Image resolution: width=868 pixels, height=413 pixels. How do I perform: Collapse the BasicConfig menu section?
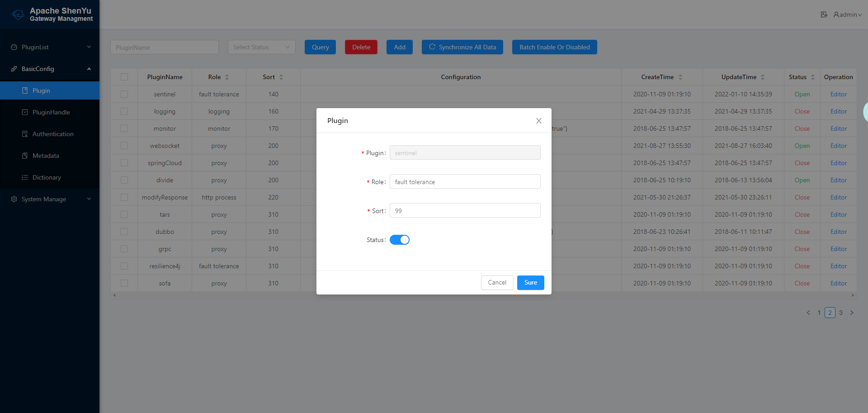coord(89,69)
